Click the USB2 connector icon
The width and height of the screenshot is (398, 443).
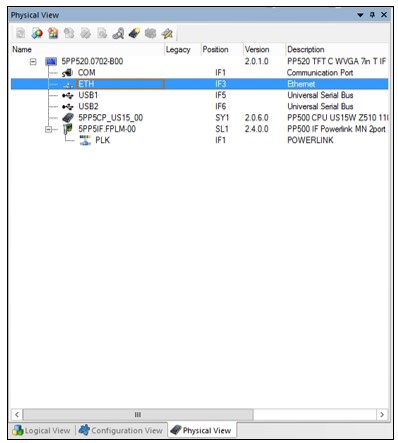(67, 107)
